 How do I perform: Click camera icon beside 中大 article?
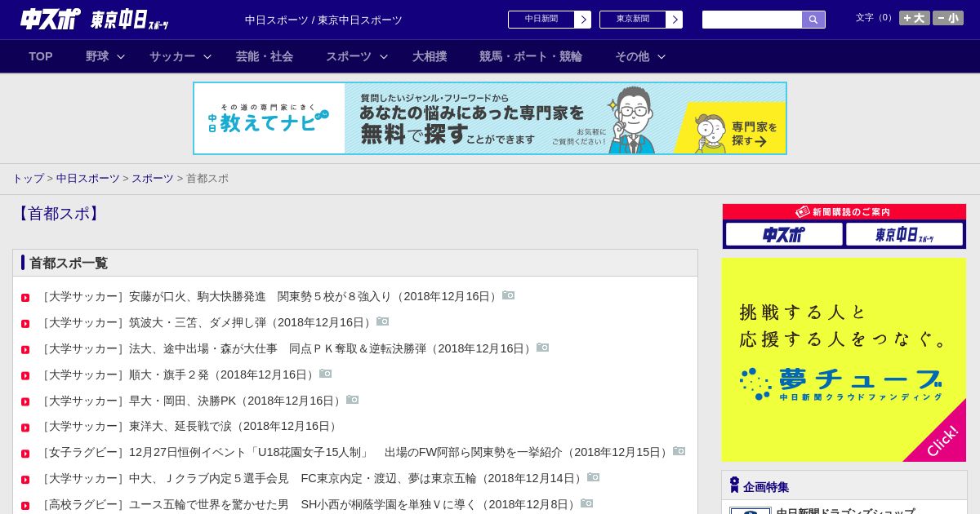click(593, 477)
